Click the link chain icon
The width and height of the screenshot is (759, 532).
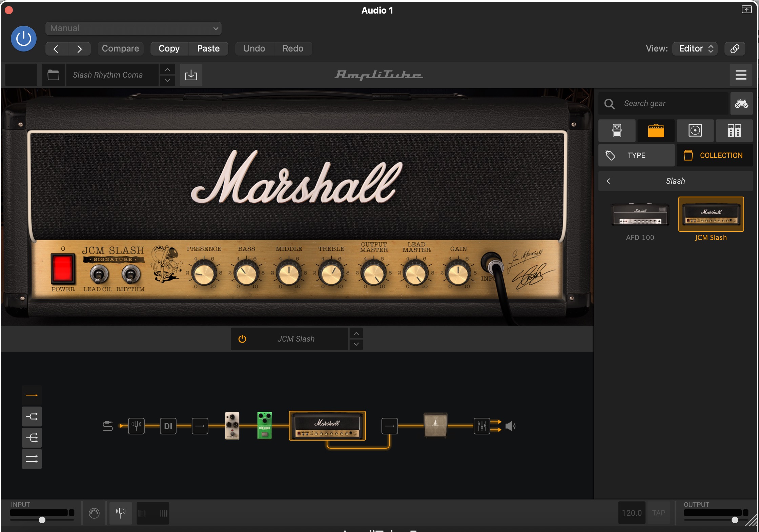pyautogui.click(x=735, y=49)
